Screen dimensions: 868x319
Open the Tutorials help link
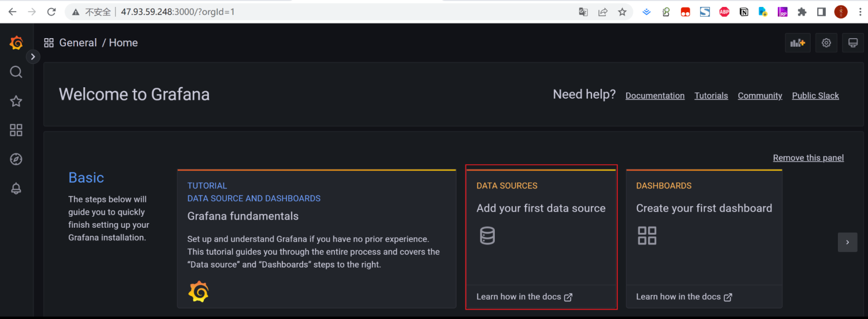[x=711, y=96]
